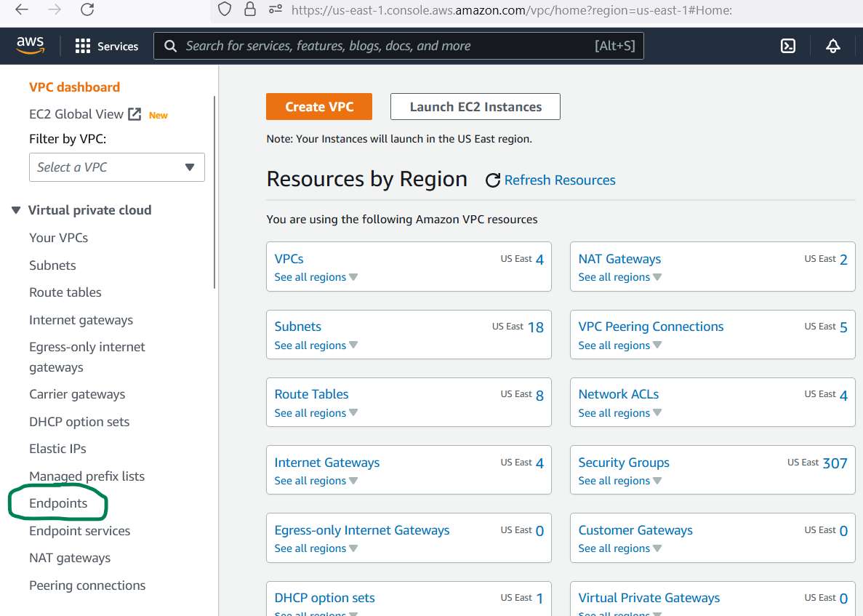The image size is (863, 616).
Task: Click the browser forward arrow
Action: 55,9
